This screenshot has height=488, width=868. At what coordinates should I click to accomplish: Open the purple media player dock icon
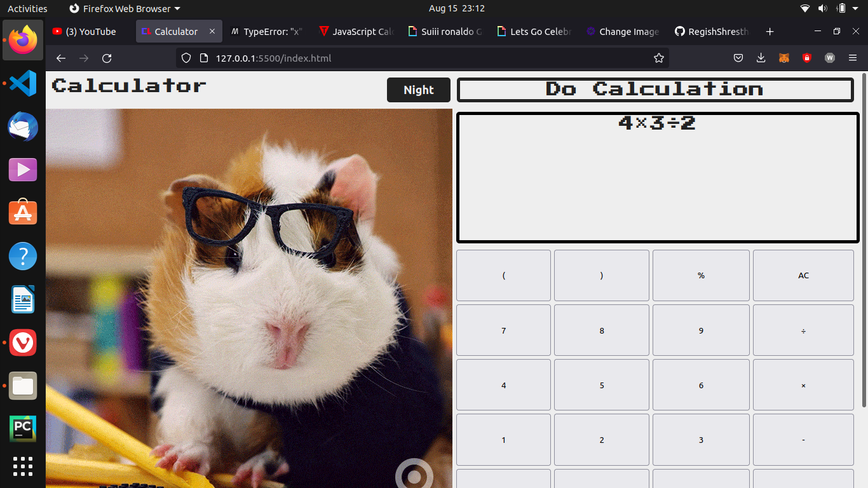coord(23,170)
